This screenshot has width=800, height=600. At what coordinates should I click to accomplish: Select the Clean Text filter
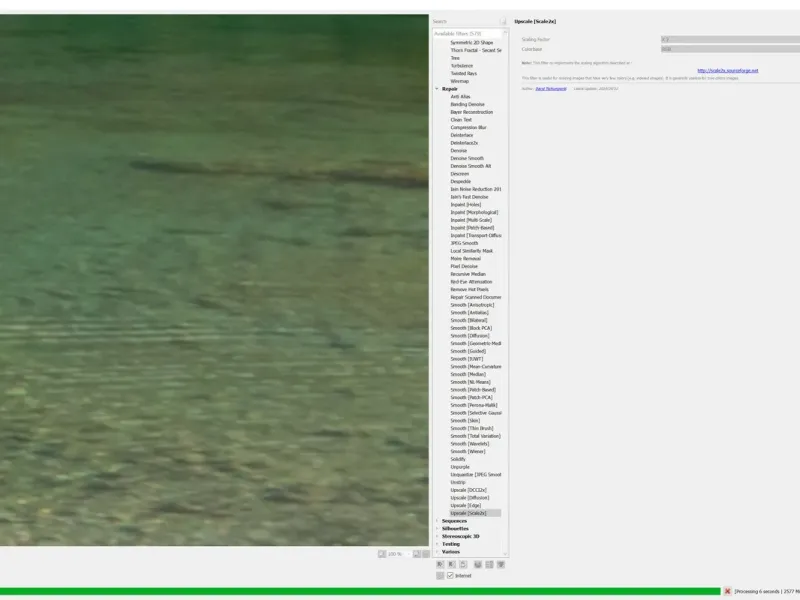click(461, 119)
